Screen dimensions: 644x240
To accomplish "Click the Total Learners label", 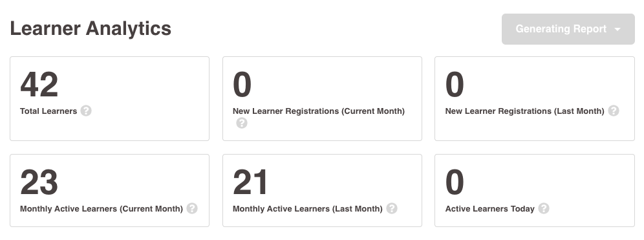I will click(48, 111).
